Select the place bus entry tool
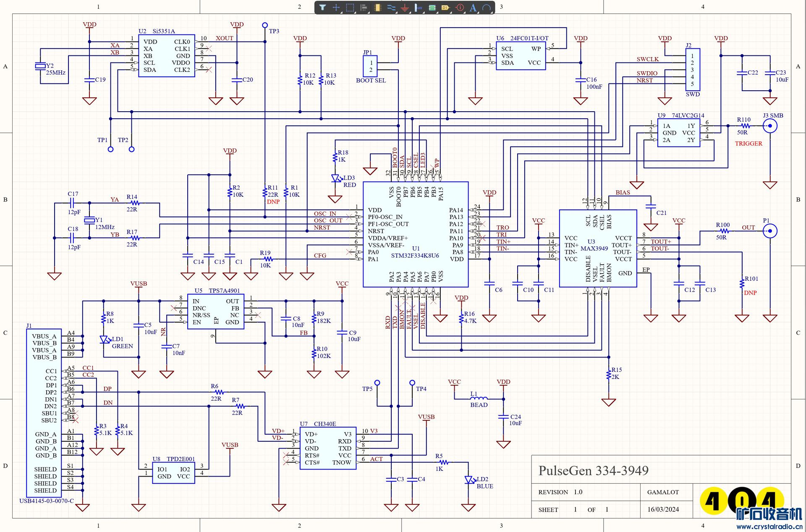Image resolution: width=806 pixels, height=532 pixels. coord(419,8)
